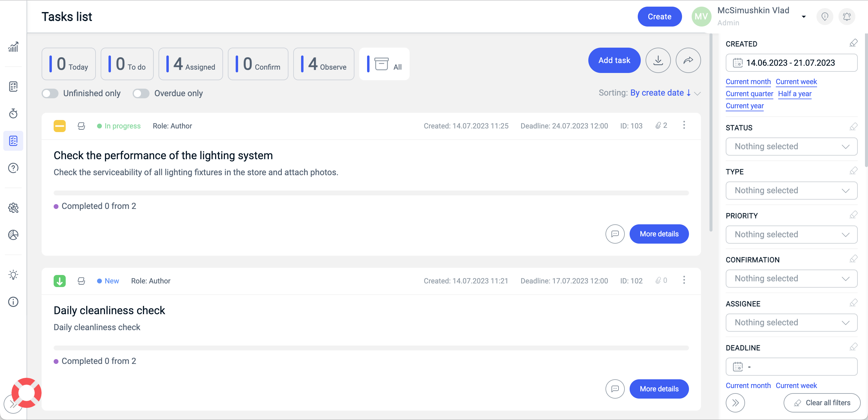Open the stopwatch icon in the sidebar
Image resolution: width=868 pixels, height=420 pixels.
click(13, 114)
